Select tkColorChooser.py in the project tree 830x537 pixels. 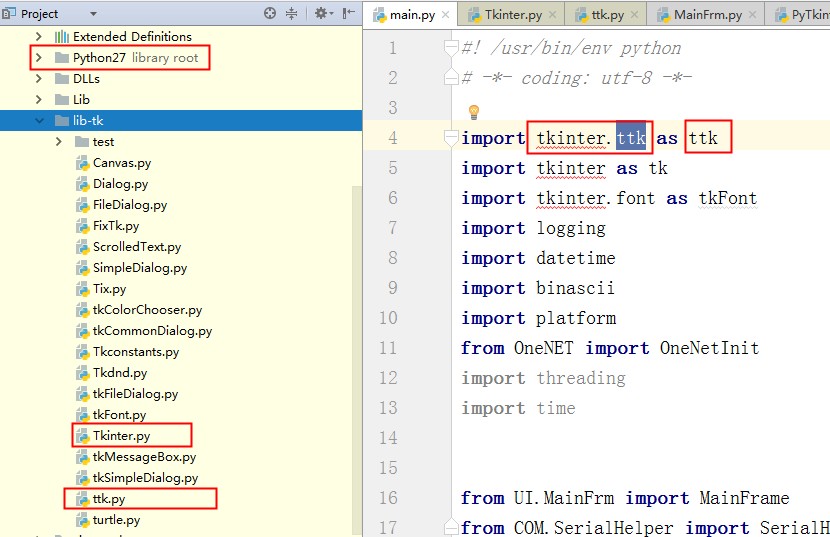(x=147, y=310)
